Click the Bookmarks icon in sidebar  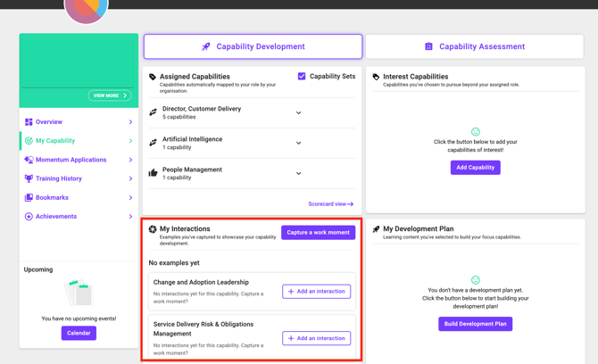click(x=29, y=197)
